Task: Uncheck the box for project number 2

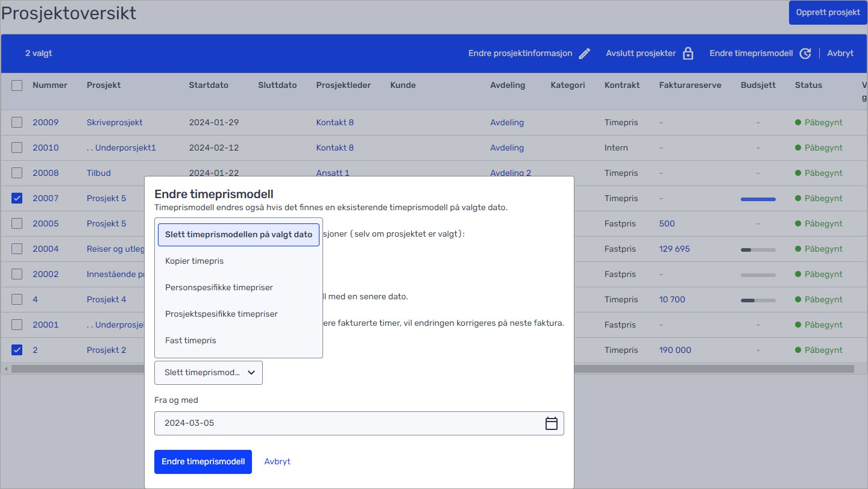Action: coord(17,350)
